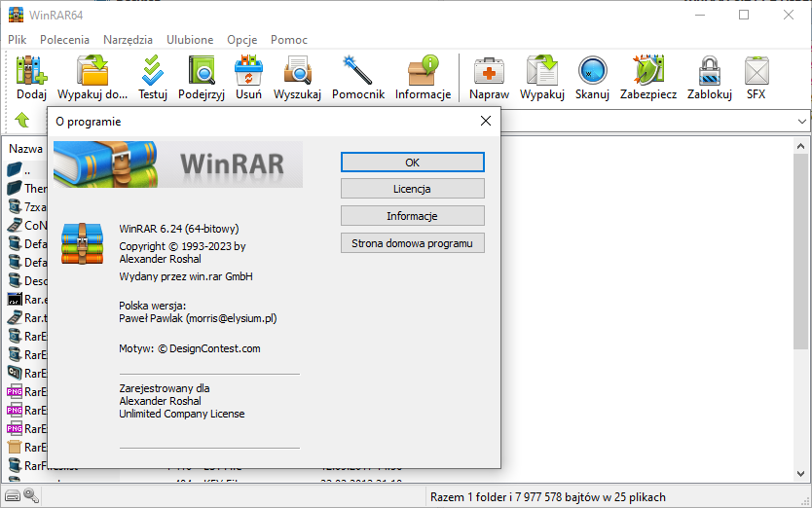
Task: Click the WinRAR banner image
Action: pos(178,164)
